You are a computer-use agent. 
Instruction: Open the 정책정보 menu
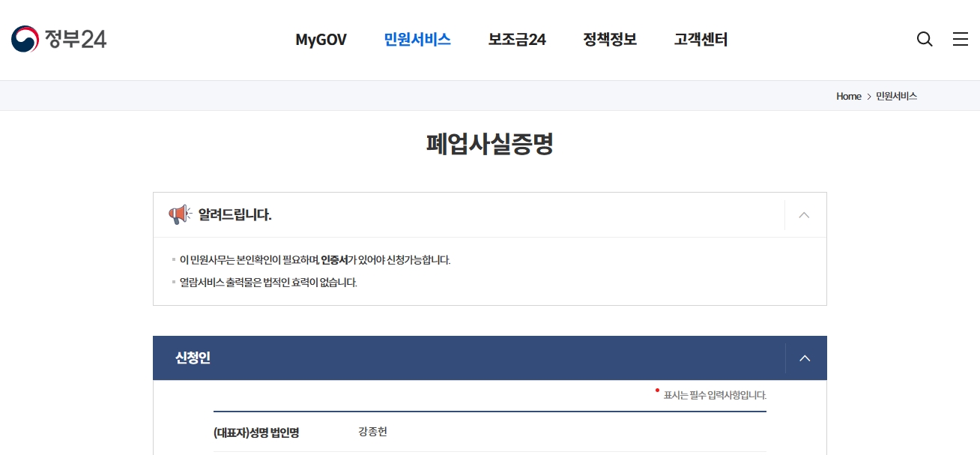pyautogui.click(x=610, y=40)
